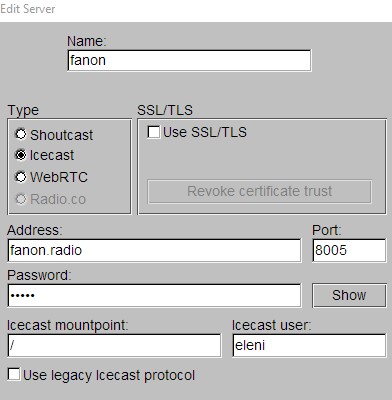The width and height of the screenshot is (392, 400).
Task: Click the Address: label
Action: [x=35, y=230]
